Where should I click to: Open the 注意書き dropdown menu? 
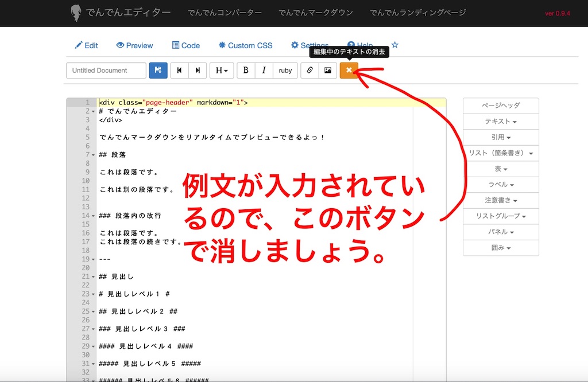pos(501,201)
